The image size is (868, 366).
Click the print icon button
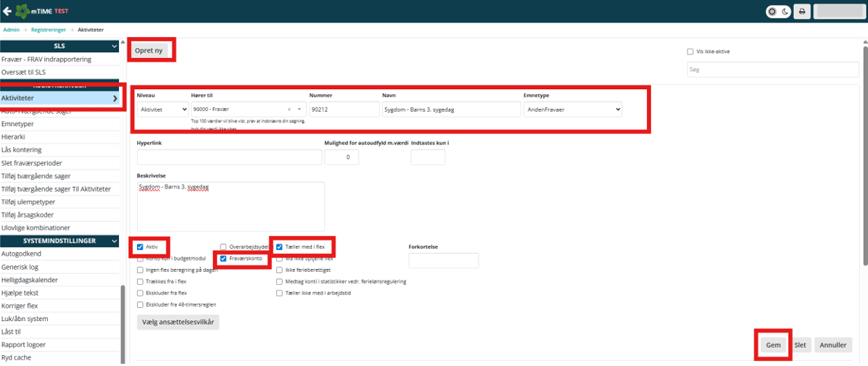coord(802,12)
